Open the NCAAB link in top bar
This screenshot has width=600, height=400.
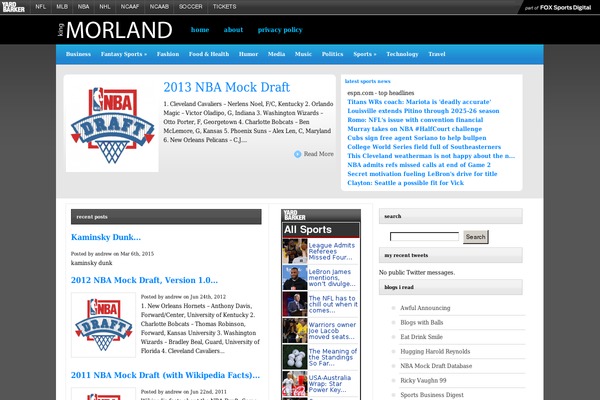click(159, 7)
